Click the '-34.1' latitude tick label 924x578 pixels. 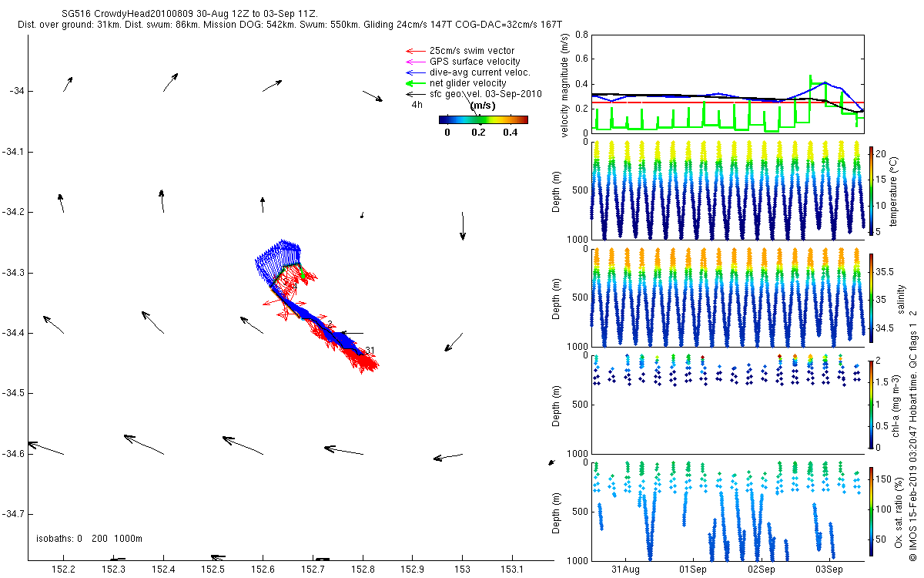(13, 152)
